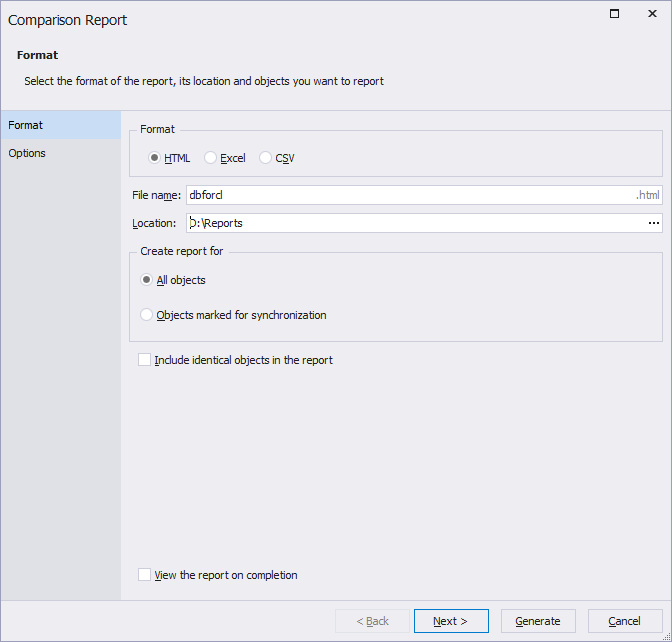Click the < Back button
672x642 pixels.
pos(372,621)
